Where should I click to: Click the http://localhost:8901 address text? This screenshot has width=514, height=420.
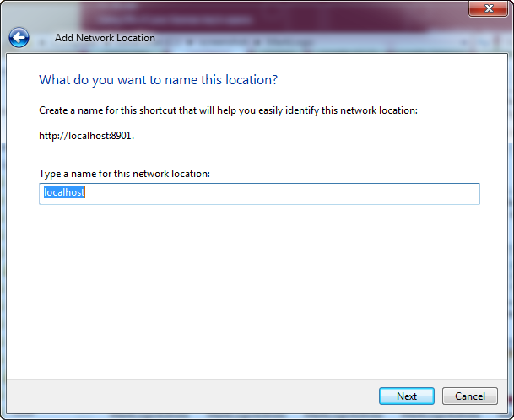[x=86, y=135]
